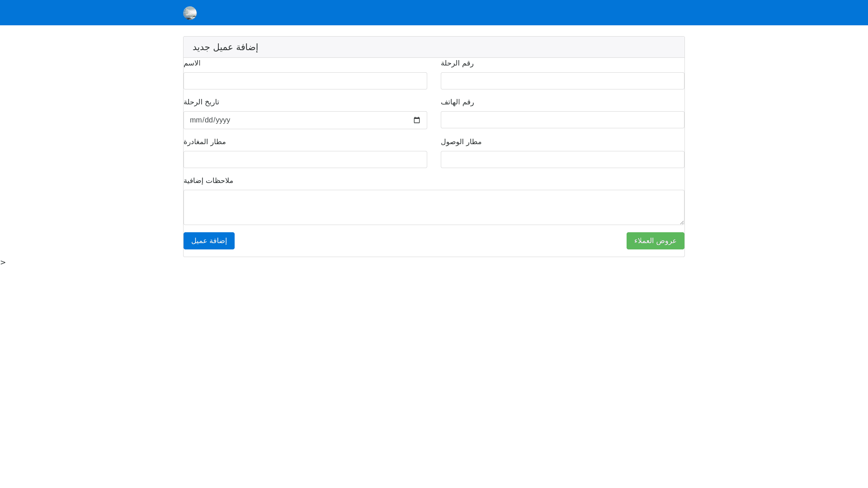This screenshot has height=488, width=868.
Task: Click the إضافة عميل جديد card heading
Action: [x=225, y=47]
